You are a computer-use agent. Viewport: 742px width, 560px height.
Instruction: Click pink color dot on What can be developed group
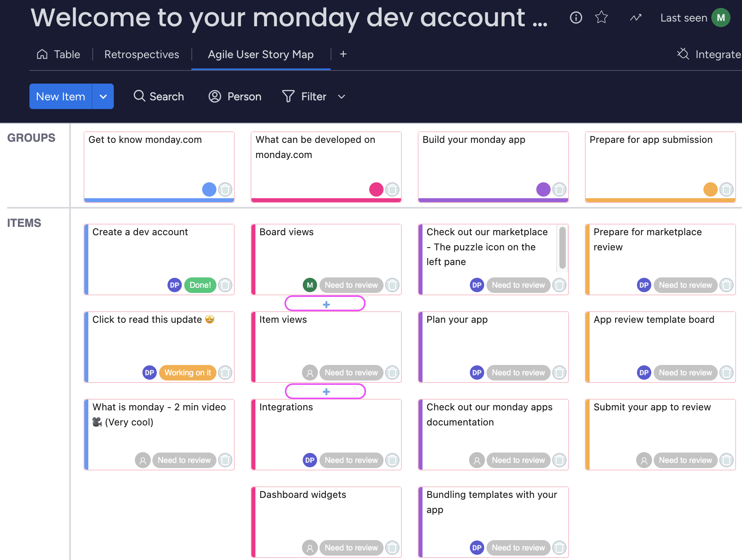[376, 189]
